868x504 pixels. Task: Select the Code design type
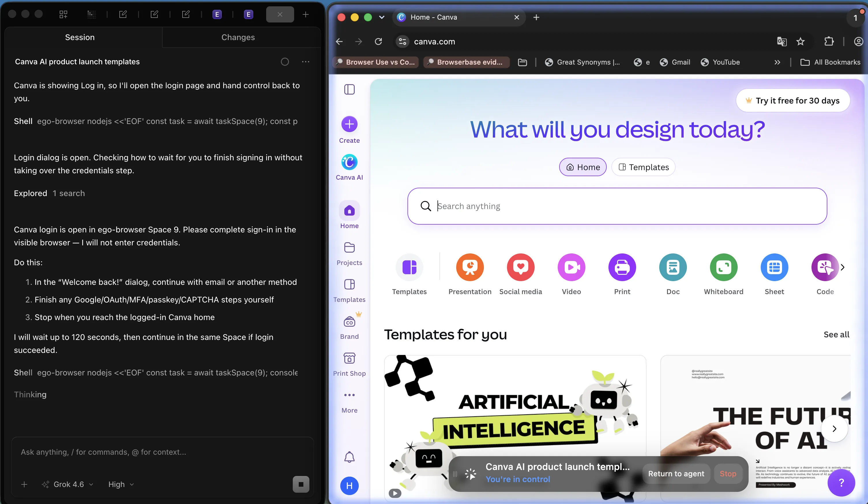825,267
